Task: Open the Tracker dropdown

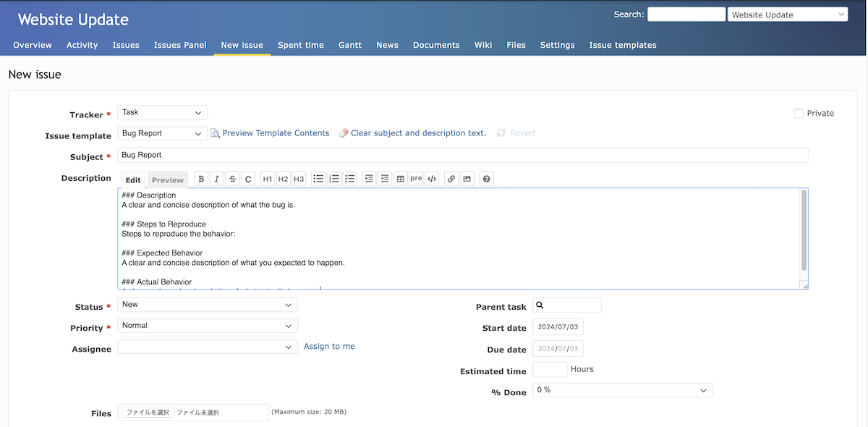Action: click(x=162, y=112)
